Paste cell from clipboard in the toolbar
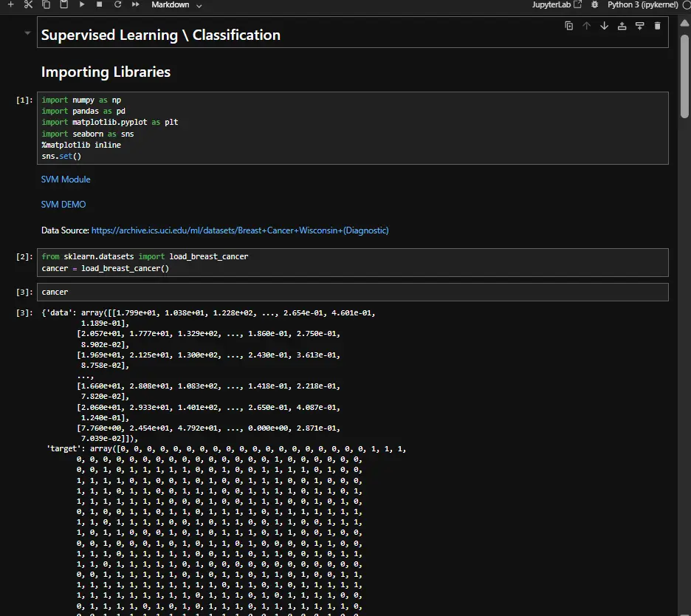 tap(63, 4)
